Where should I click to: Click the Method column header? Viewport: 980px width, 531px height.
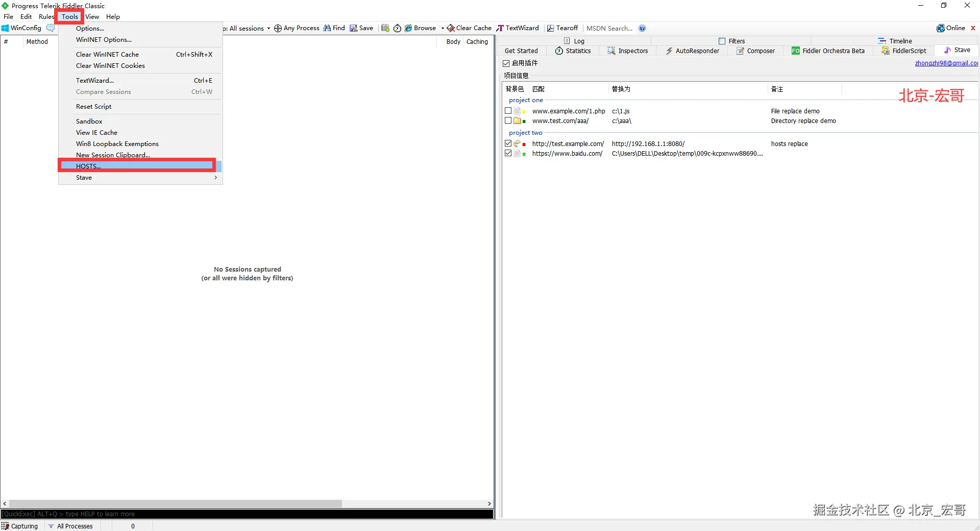(37, 42)
